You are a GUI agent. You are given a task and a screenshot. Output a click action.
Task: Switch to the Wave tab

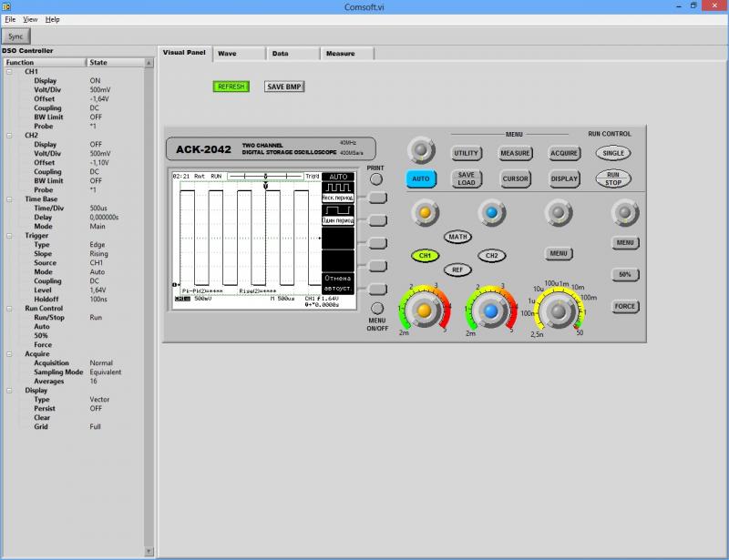click(239, 54)
